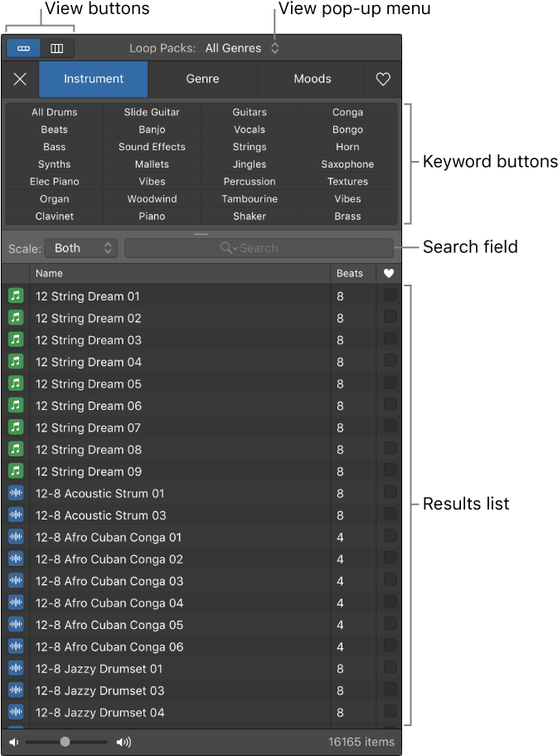Filter by All Drums keyword
This screenshot has height=756, width=558.
coord(55,112)
